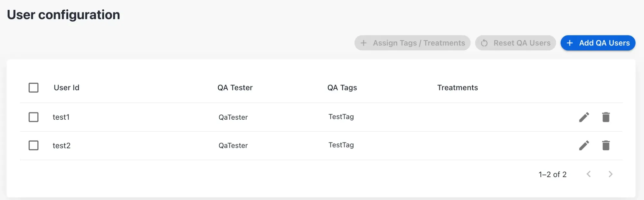Sort by the QA Tester column header

point(235,88)
